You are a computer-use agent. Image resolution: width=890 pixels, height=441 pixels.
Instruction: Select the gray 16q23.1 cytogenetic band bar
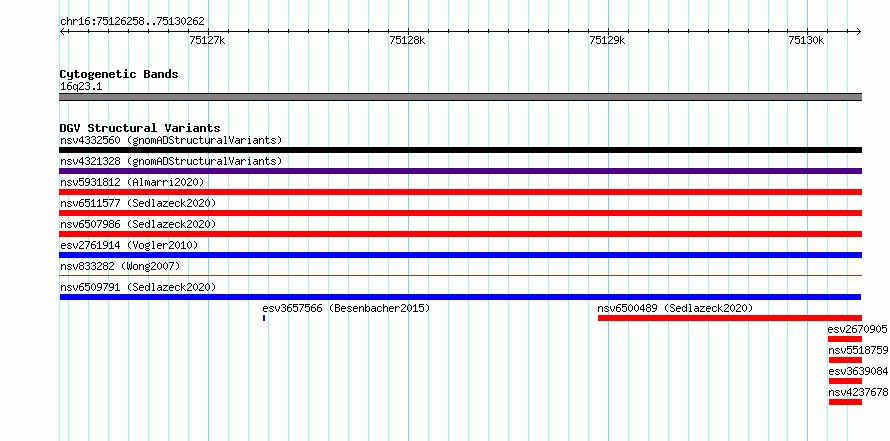click(460, 96)
